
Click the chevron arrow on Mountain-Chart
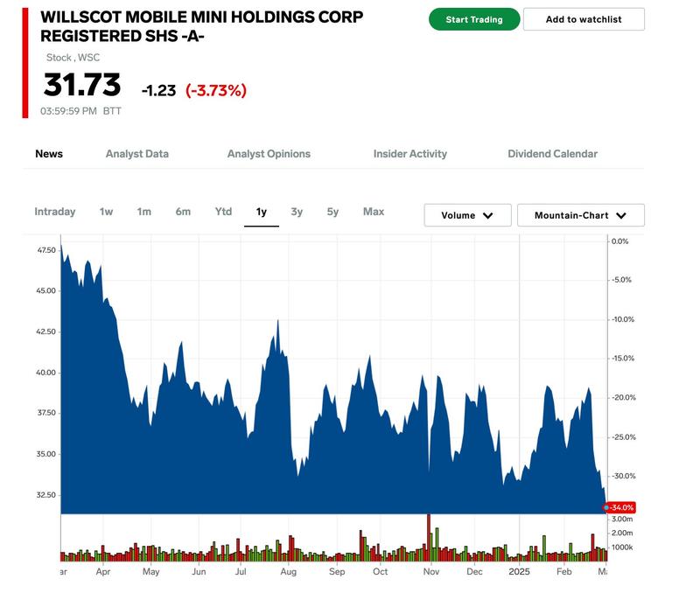click(x=621, y=215)
